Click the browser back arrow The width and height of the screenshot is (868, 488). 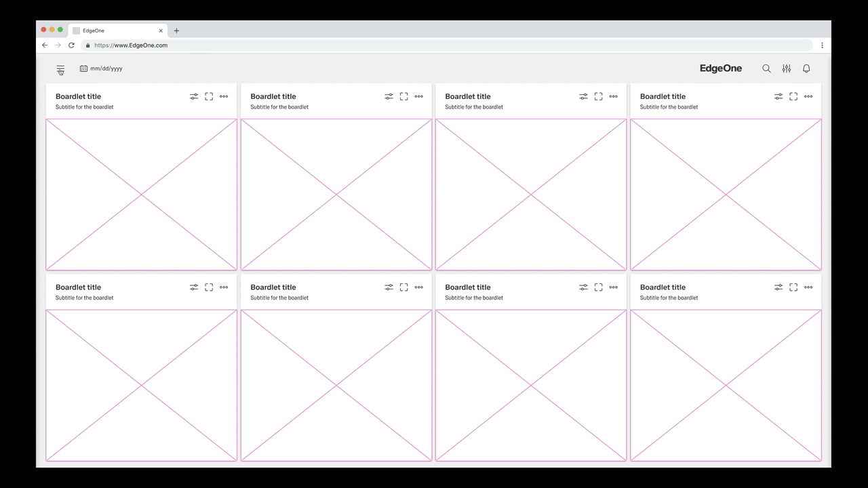click(x=45, y=45)
